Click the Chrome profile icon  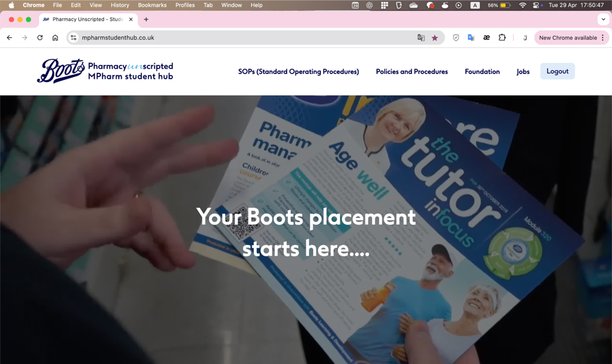tap(525, 38)
